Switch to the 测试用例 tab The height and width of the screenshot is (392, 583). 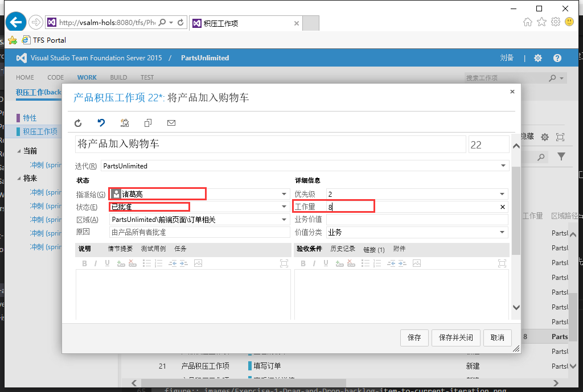pyautogui.click(x=153, y=249)
